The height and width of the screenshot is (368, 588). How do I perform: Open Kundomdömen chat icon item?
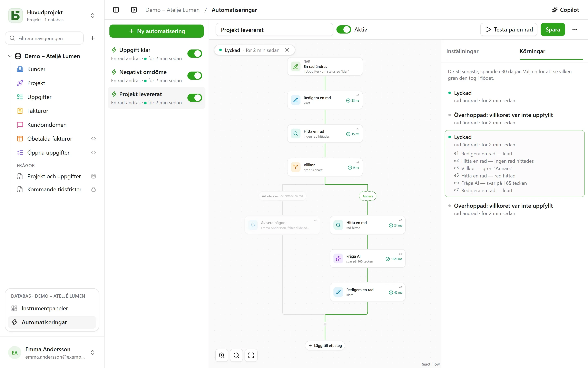pyautogui.click(x=56, y=125)
